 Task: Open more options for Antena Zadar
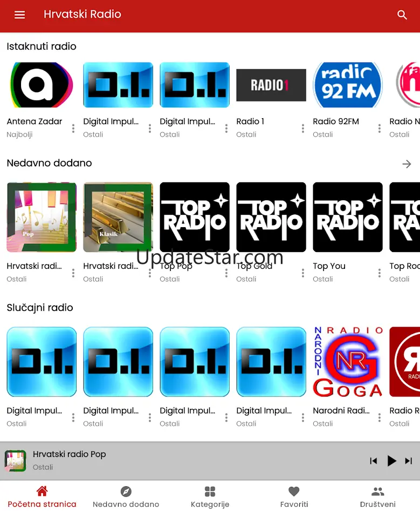(73, 128)
